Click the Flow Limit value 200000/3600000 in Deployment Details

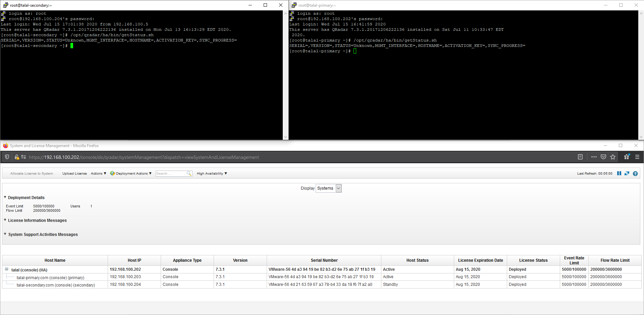[x=47, y=211]
